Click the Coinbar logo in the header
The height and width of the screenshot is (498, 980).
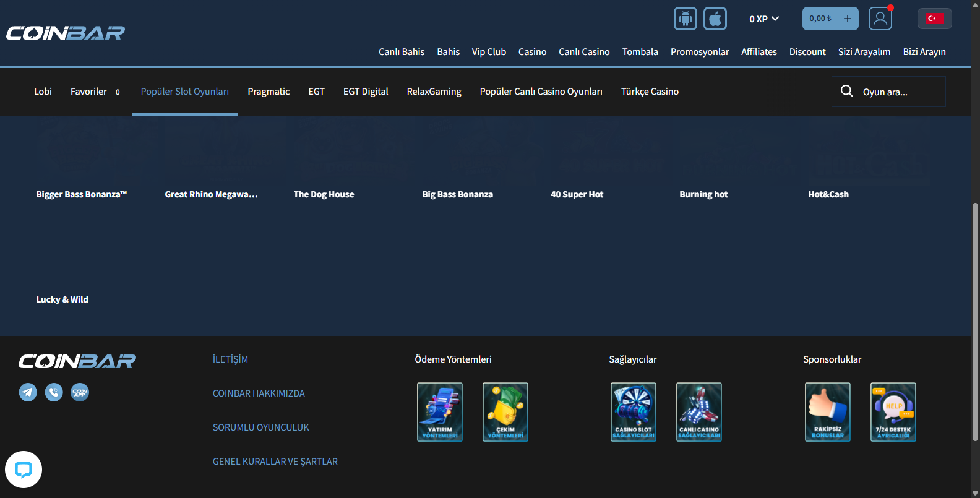66,33
